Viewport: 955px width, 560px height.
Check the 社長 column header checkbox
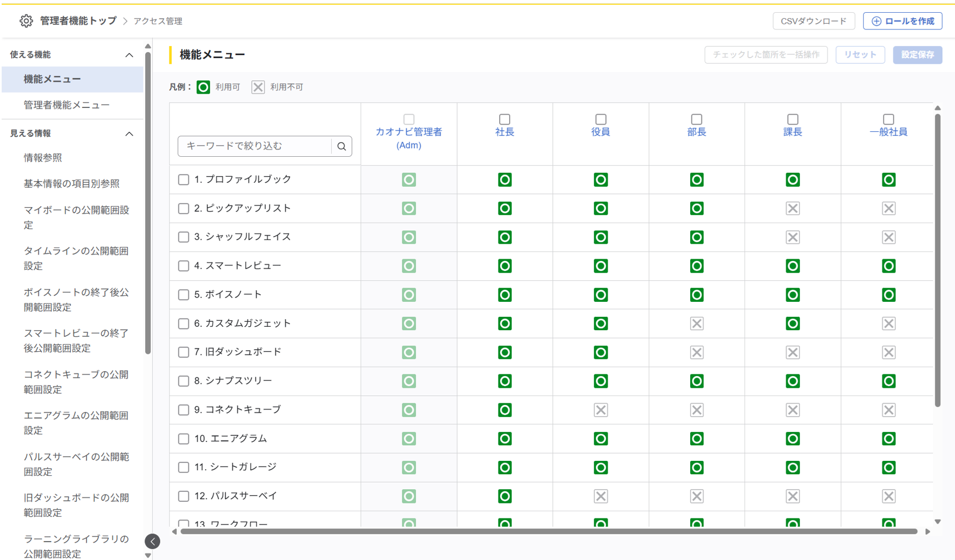coord(504,119)
